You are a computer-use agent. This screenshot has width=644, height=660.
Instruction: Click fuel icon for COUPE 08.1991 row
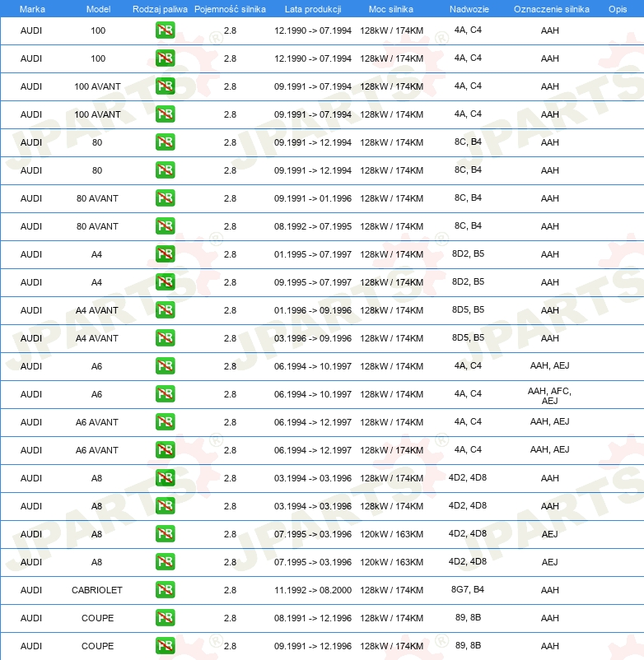pos(165,617)
